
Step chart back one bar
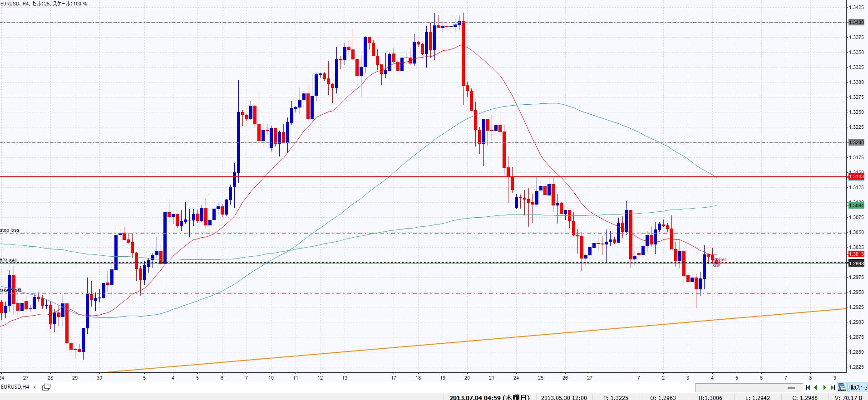816,387
